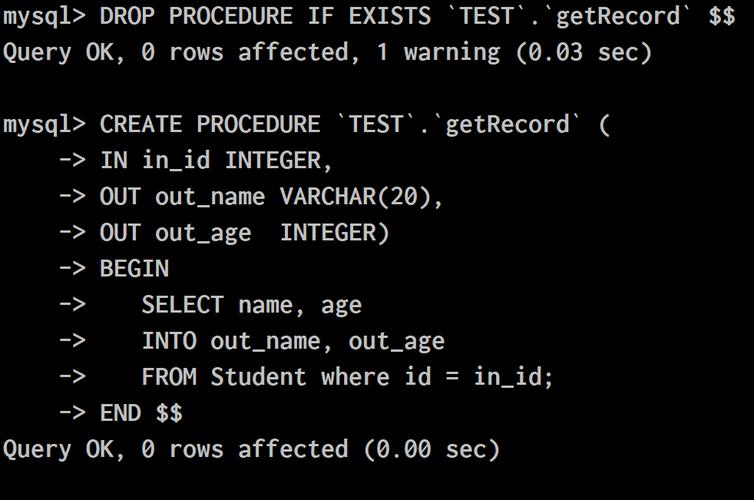The image size is (754, 500).
Task: Click the INTO keyword
Action: pyautogui.click(x=169, y=340)
